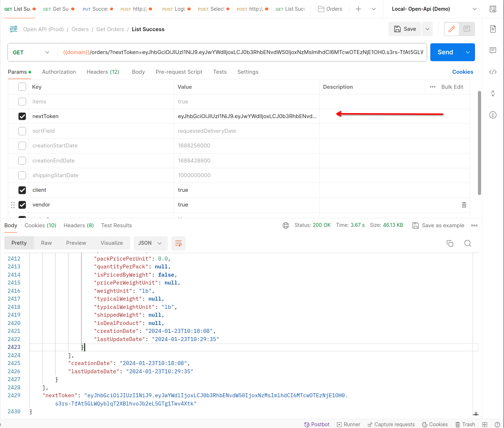The height and width of the screenshot is (428, 504).
Task: Open the Local- Open-Api (Demo) environment selector
Action: pos(434,9)
